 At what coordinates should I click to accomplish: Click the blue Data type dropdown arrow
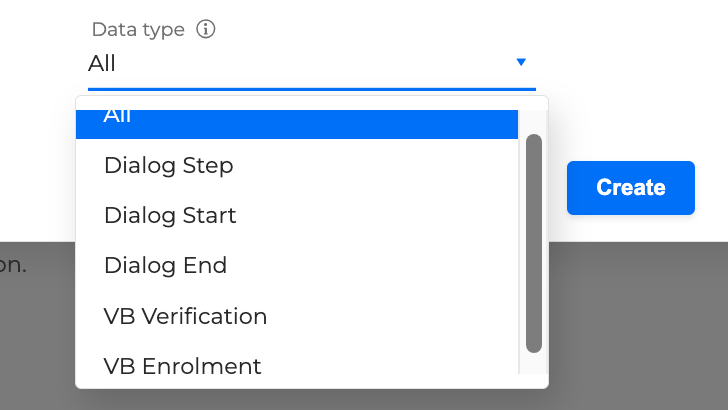click(521, 63)
